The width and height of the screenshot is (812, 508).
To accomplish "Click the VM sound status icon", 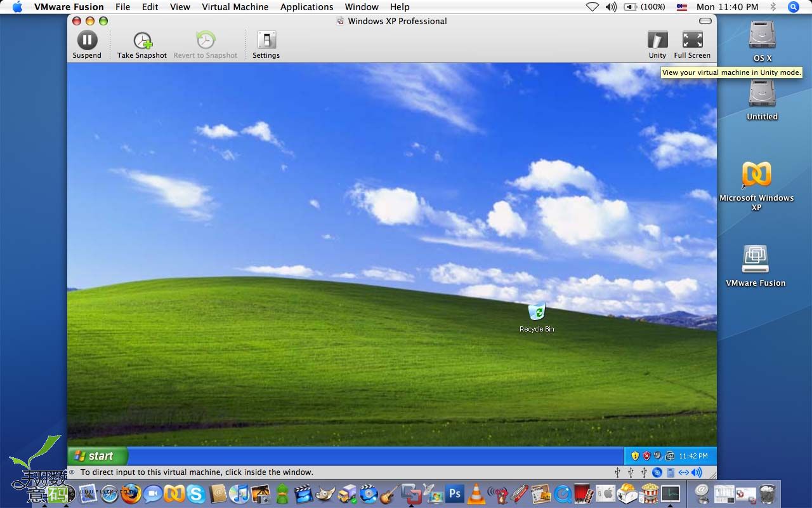I will click(x=697, y=472).
